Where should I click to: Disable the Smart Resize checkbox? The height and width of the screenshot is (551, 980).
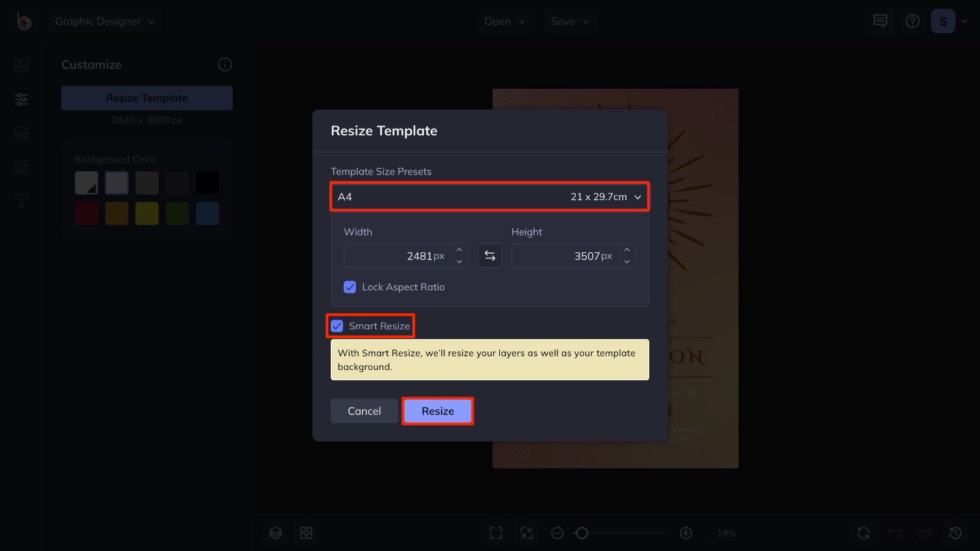336,326
